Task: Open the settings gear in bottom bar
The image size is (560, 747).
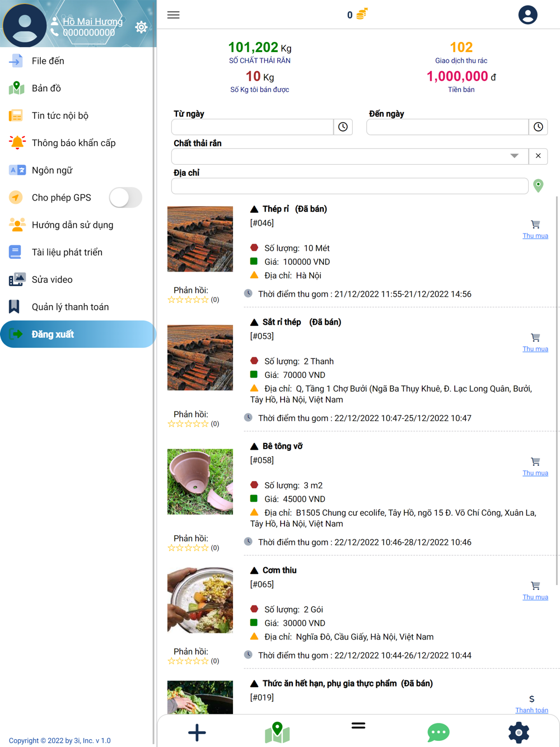Action: 519,732
